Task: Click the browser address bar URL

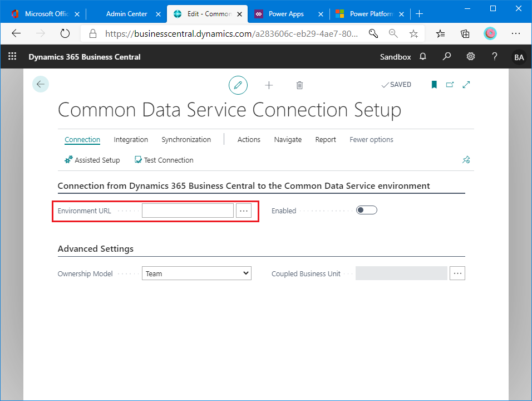Action: coord(231,33)
